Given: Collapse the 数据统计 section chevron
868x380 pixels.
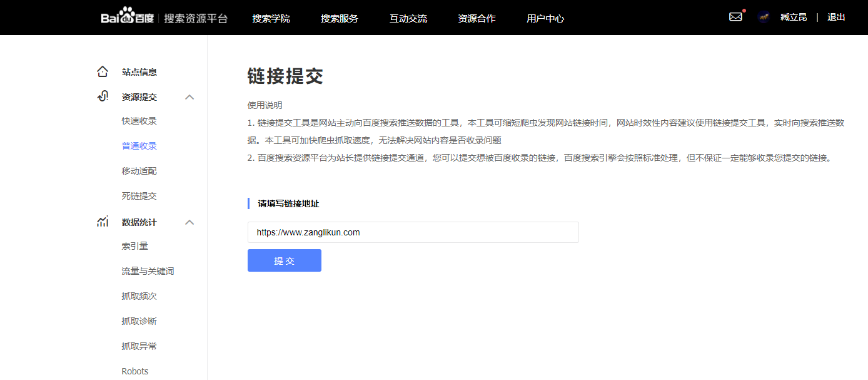Looking at the screenshot, I should pyautogui.click(x=190, y=222).
